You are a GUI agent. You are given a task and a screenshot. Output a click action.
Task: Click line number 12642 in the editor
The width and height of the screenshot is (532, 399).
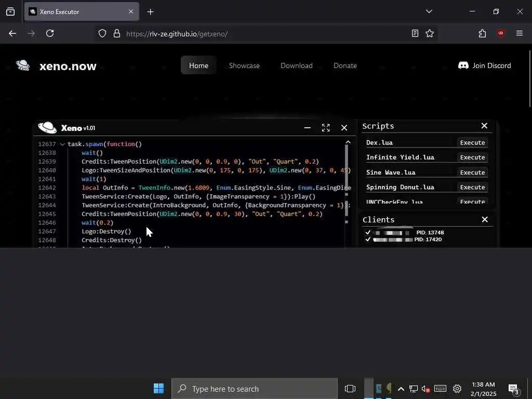click(x=47, y=188)
